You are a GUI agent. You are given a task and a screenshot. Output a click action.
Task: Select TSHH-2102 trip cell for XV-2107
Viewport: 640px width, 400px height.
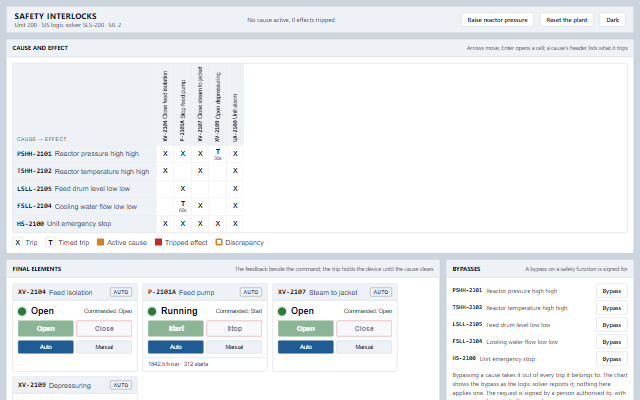(200, 171)
